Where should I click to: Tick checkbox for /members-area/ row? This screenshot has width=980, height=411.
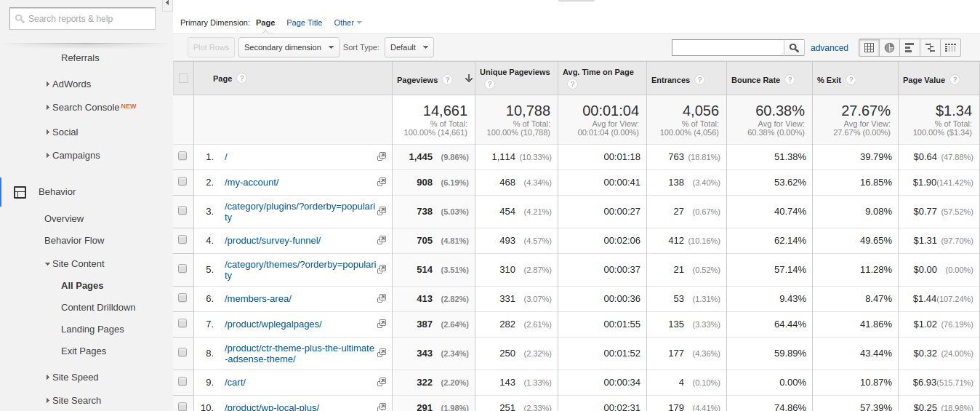point(182,298)
